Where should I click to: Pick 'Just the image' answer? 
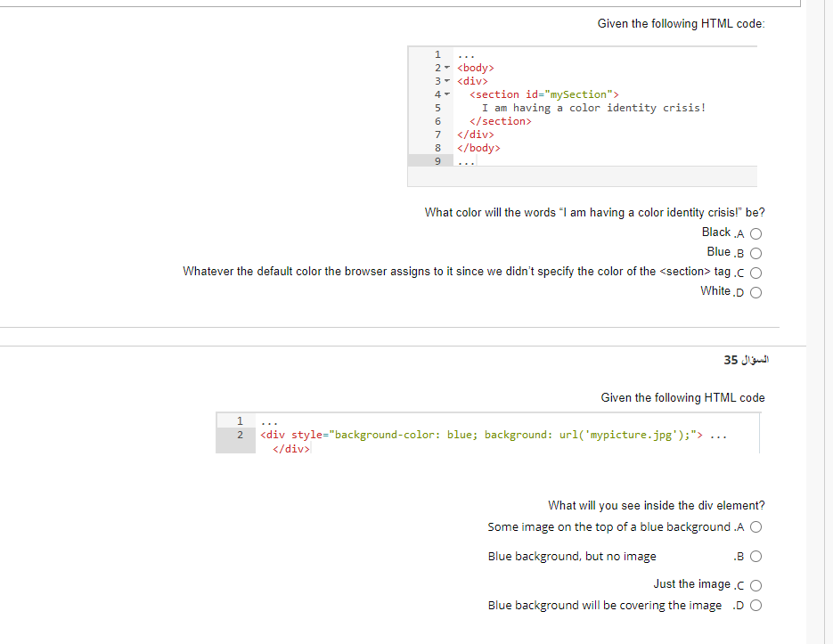[756, 585]
